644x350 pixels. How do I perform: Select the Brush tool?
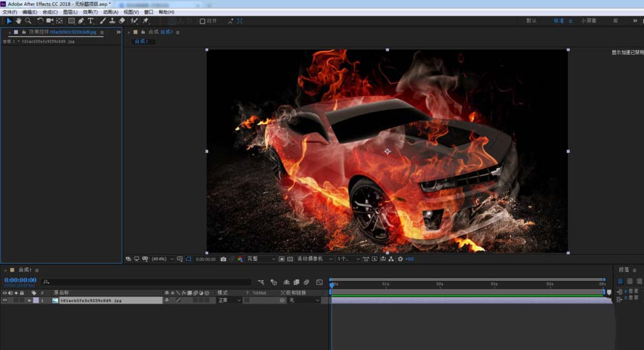(102, 21)
